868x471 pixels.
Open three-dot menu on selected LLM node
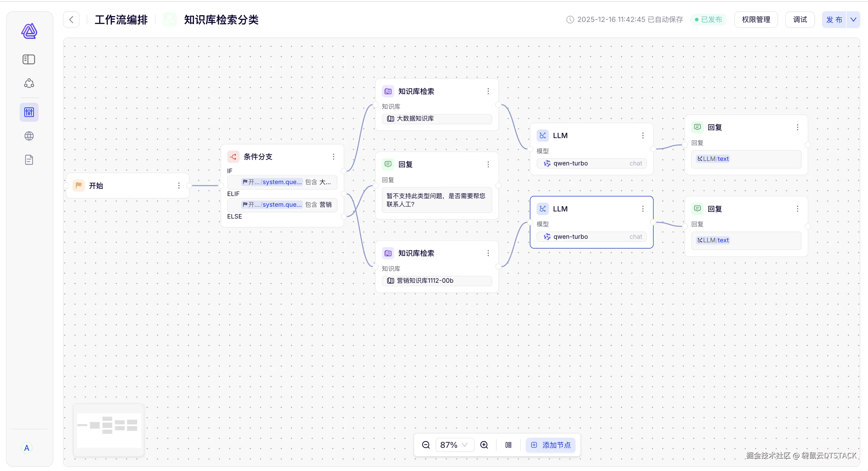643,209
